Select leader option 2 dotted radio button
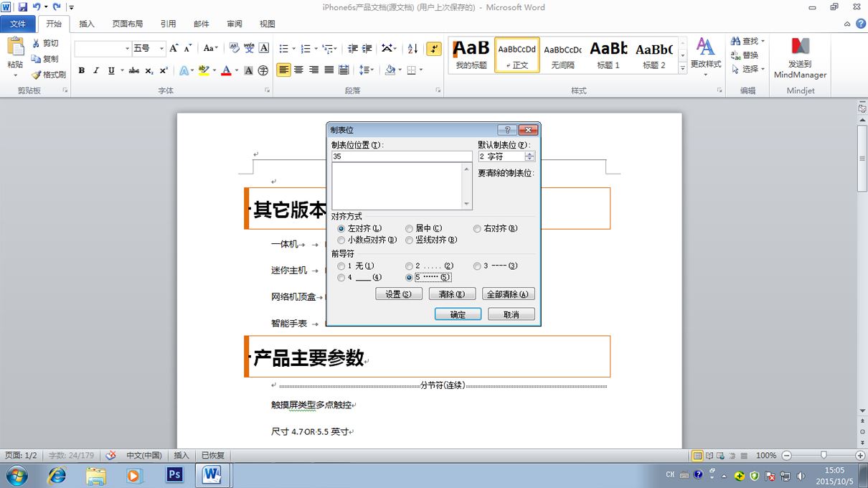868x488 pixels. (410, 266)
